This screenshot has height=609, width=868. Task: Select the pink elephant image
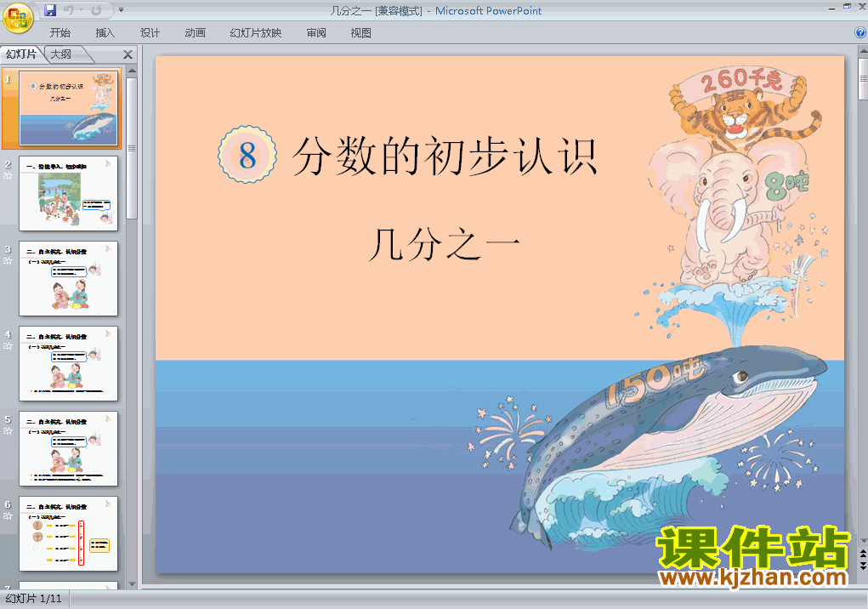(x=728, y=213)
